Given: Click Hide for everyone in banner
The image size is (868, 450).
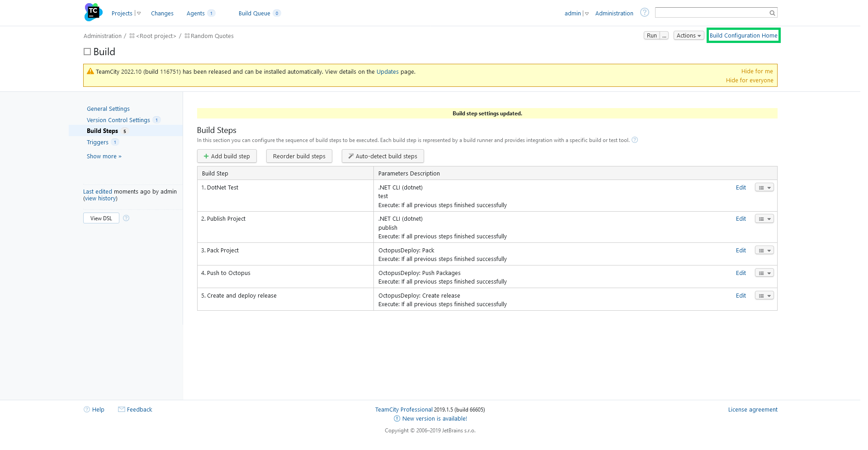Looking at the screenshot, I should (750, 81).
